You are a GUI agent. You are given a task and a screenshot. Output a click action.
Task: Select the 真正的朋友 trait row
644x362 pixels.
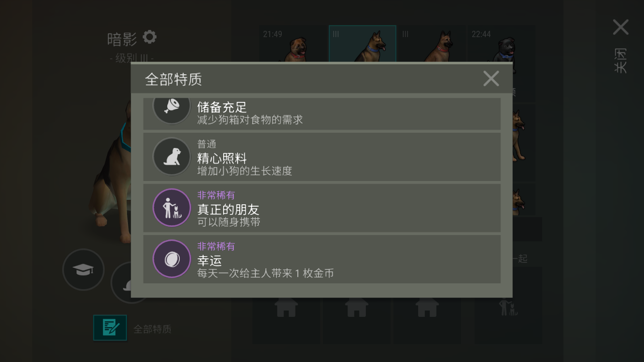click(x=322, y=208)
